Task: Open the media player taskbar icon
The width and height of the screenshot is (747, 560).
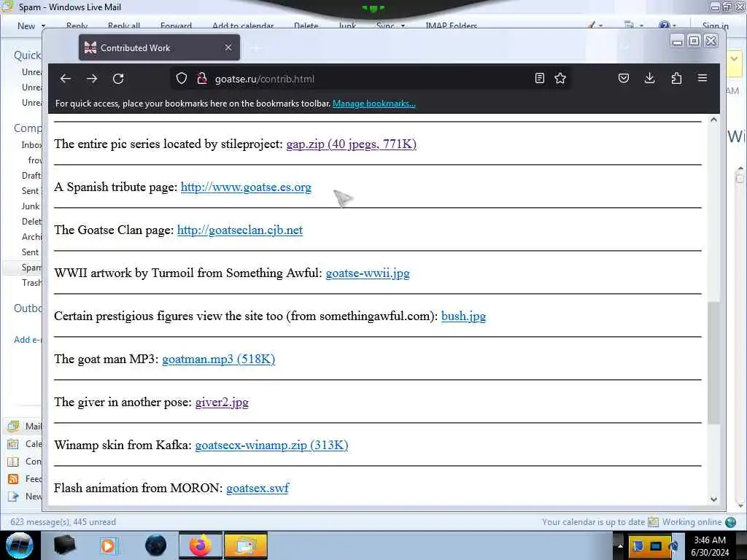Action: click(x=109, y=545)
